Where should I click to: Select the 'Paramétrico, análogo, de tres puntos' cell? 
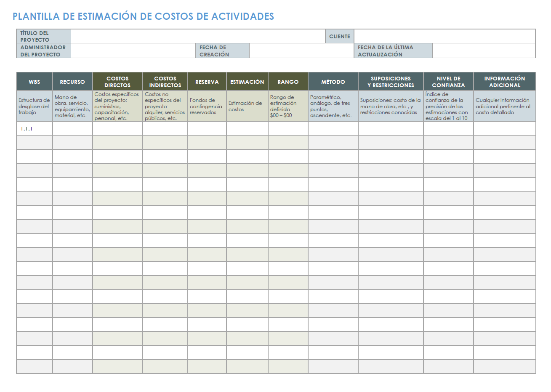(333, 106)
